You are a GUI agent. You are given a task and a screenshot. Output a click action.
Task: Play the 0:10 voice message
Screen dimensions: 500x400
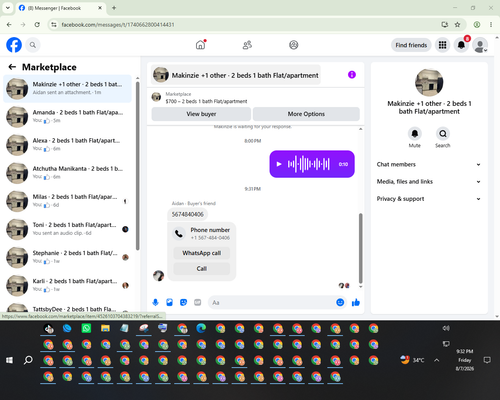click(279, 164)
